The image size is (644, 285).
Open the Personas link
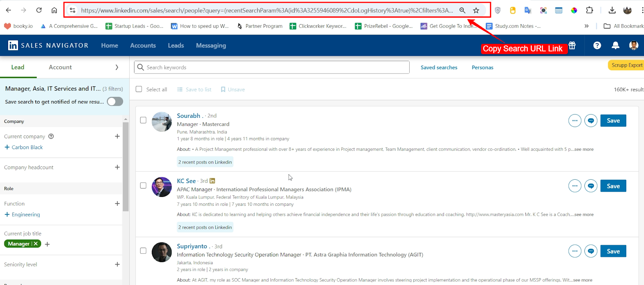pos(482,68)
